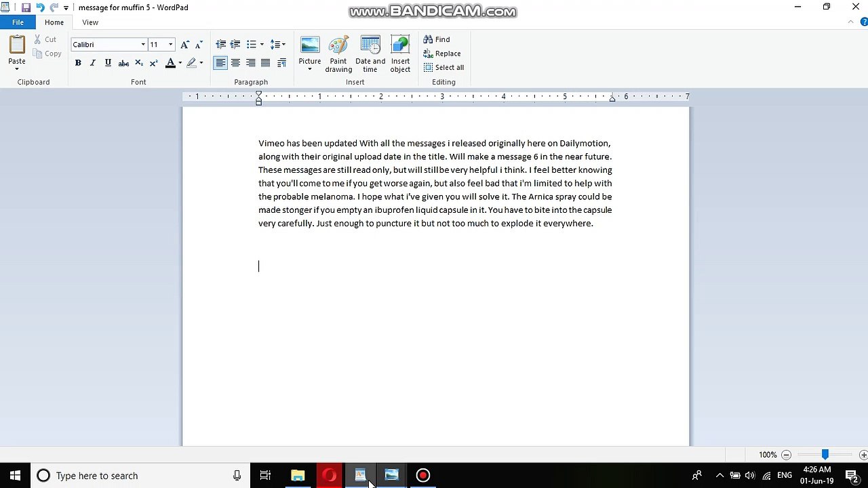Open File Explorer from the taskbar

pyautogui.click(x=298, y=475)
